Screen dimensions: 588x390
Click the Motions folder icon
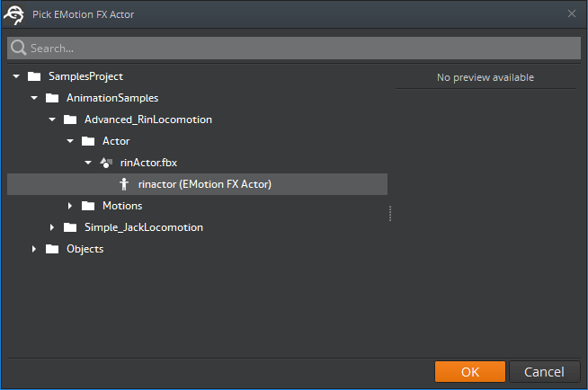tap(88, 206)
